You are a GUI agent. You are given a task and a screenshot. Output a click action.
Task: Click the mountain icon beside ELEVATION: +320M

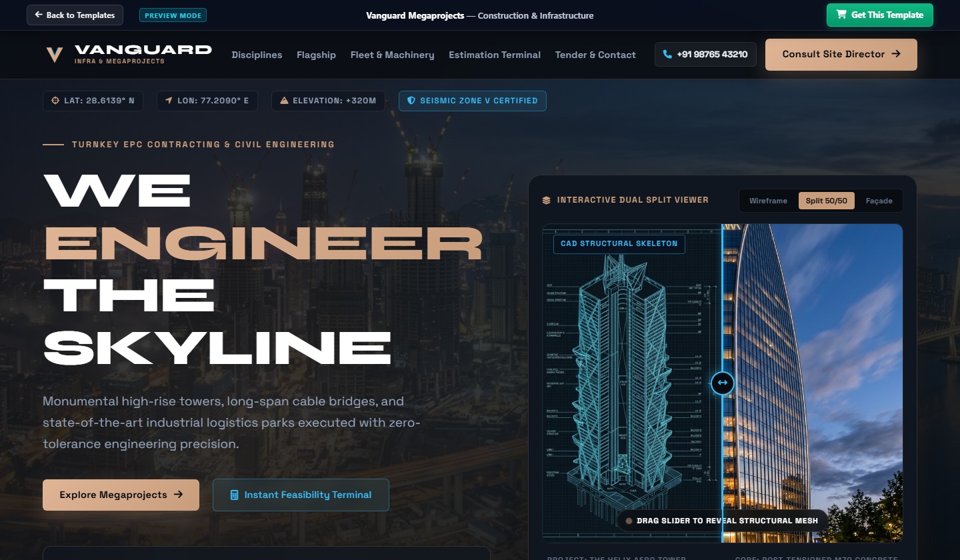tap(284, 101)
